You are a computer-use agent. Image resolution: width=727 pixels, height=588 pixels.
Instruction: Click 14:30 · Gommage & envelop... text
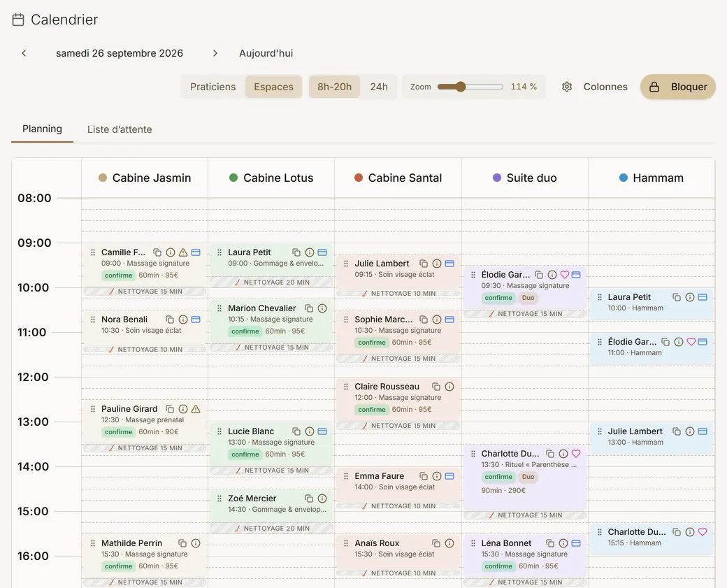pos(278,510)
